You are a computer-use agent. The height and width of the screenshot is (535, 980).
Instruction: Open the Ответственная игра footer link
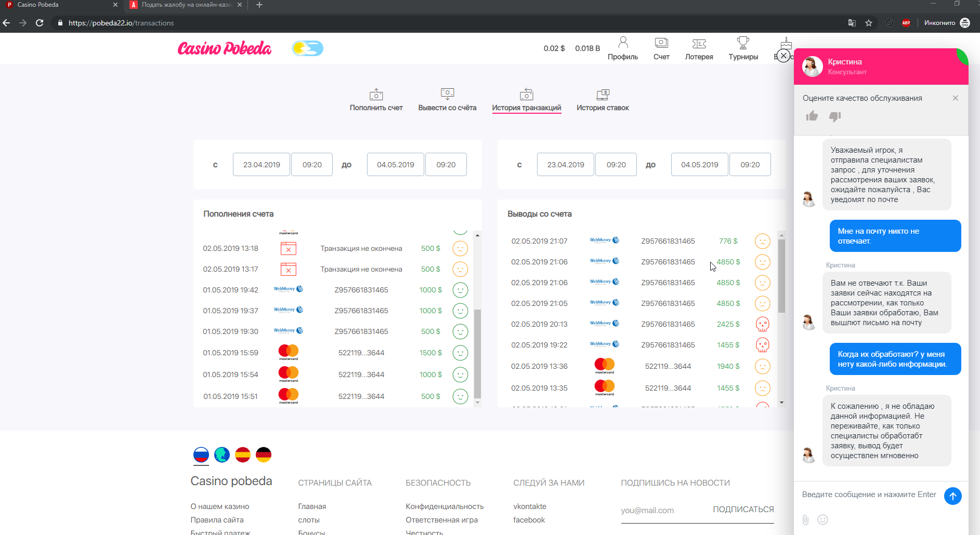(x=441, y=520)
